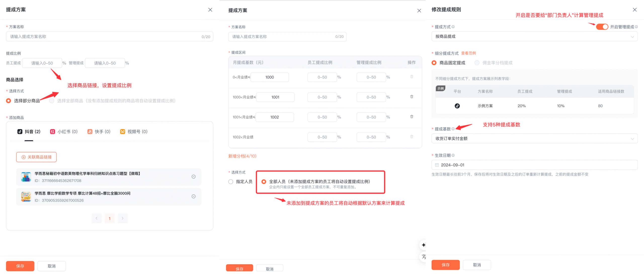
Task: Expand the 提成方式 dropdown showing 按商品提成
Action: click(x=534, y=37)
